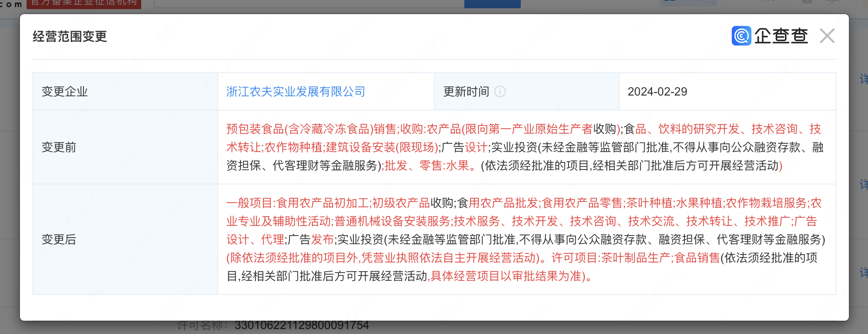Image resolution: width=868 pixels, height=334 pixels.
Task: Click the license number 330106221129800091754
Action: [x=302, y=325]
